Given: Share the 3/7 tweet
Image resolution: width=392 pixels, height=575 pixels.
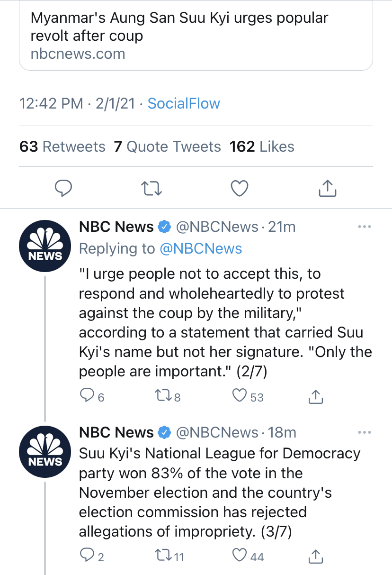Looking at the screenshot, I should coord(316,556).
